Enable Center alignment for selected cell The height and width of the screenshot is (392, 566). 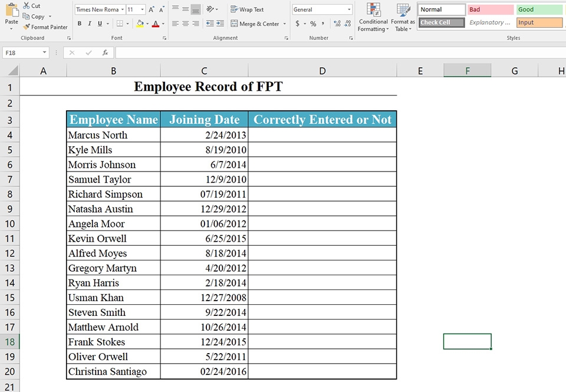coord(186,23)
